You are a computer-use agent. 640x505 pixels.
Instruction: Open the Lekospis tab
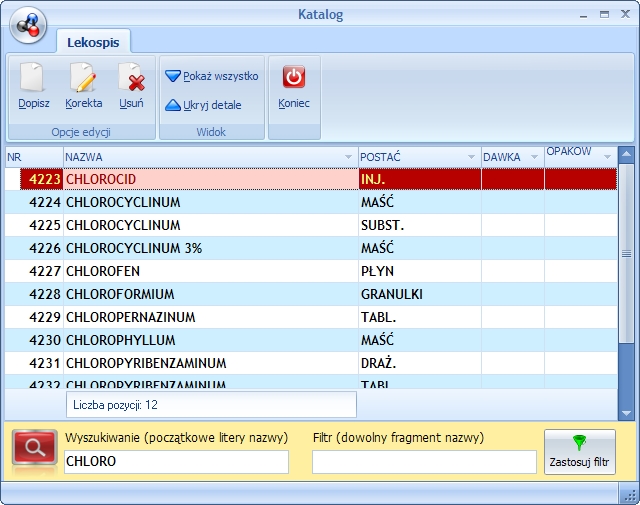coord(94,41)
